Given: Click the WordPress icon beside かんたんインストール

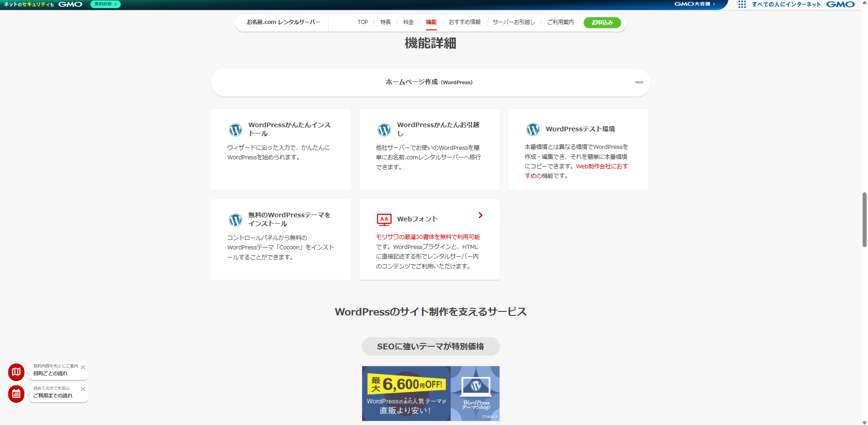Looking at the screenshot, I should pos(235,130).
